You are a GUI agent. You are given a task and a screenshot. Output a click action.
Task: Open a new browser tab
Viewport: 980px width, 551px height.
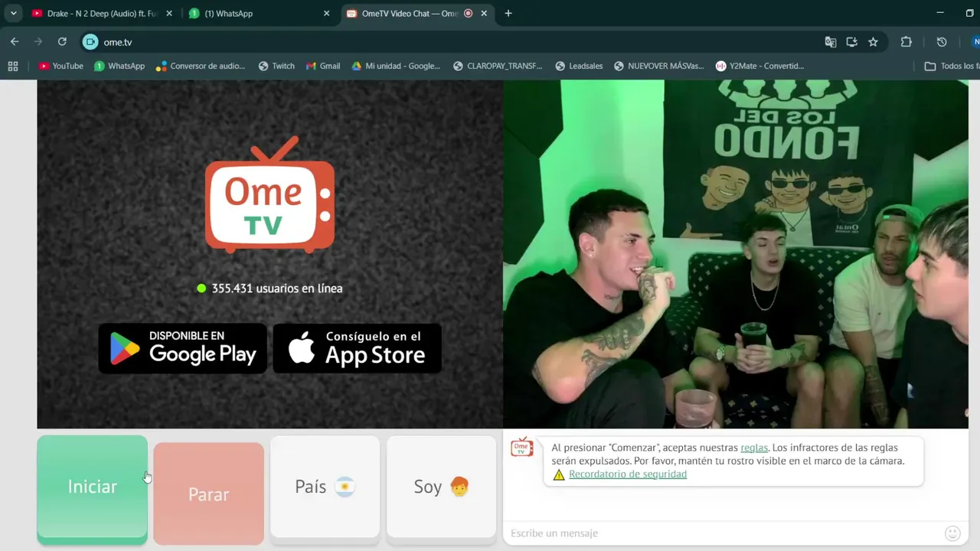pos(508,13)
